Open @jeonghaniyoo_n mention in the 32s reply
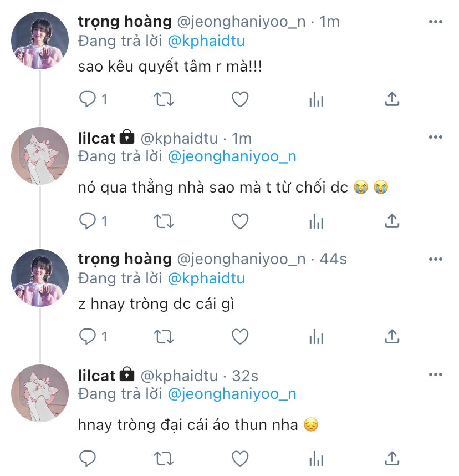459x476 pixels. (232, 394)
